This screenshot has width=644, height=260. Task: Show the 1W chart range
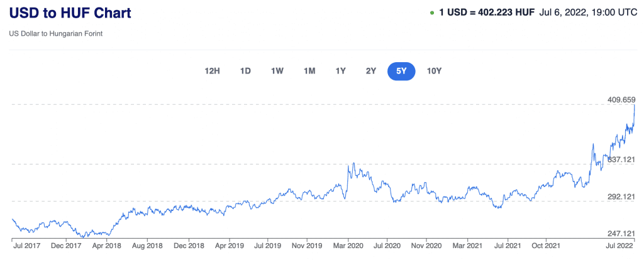pyautogui.click(x=277, y=71)
